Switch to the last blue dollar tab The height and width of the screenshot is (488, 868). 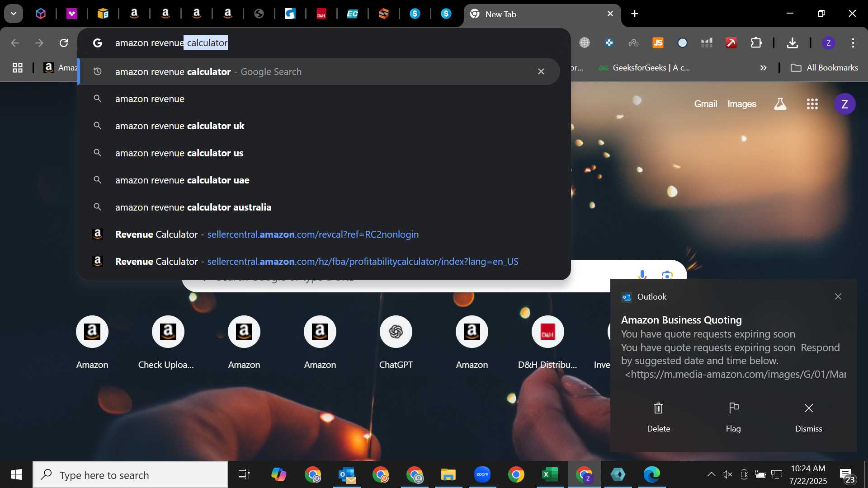[446, 14]
